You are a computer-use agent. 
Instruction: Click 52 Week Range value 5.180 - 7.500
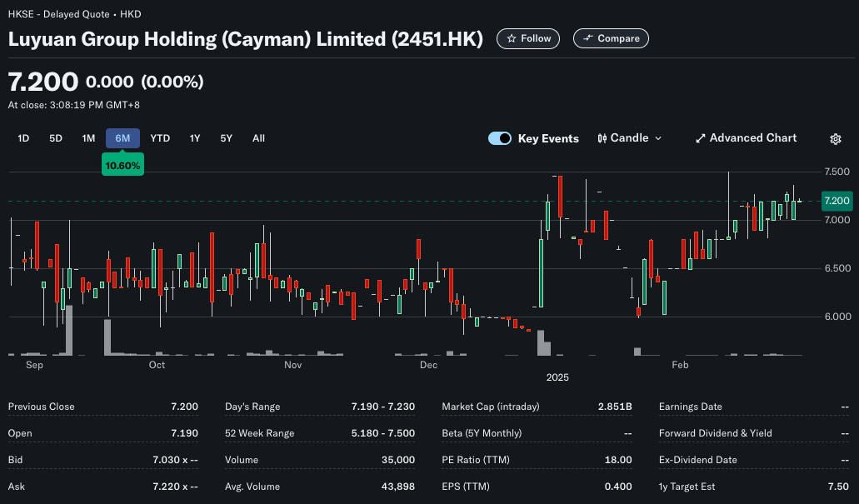pos(383,433)
